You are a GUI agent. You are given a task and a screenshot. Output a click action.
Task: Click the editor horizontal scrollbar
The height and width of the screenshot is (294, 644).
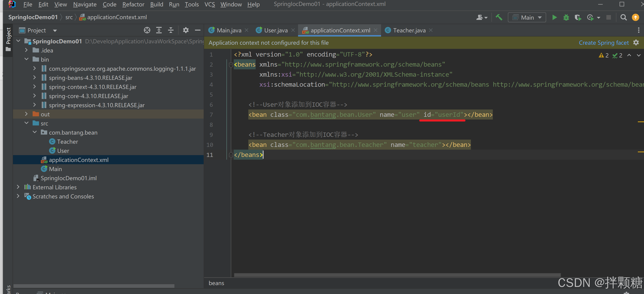click(x=397, y=275)
